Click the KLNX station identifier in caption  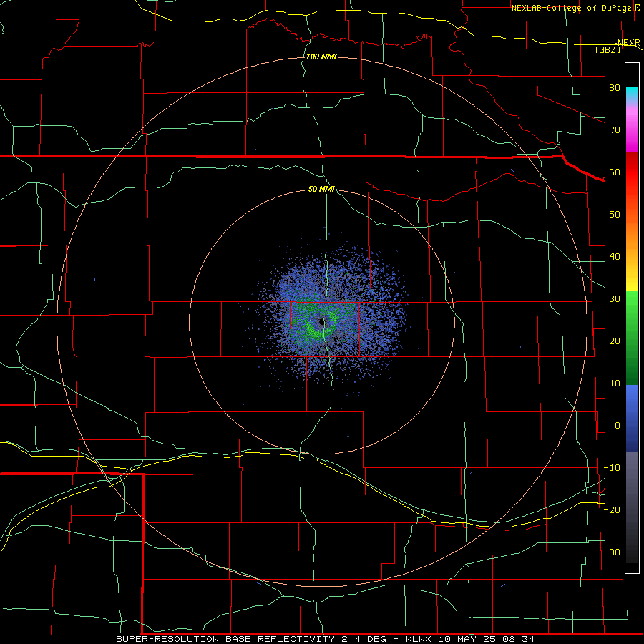coord(419,639)
